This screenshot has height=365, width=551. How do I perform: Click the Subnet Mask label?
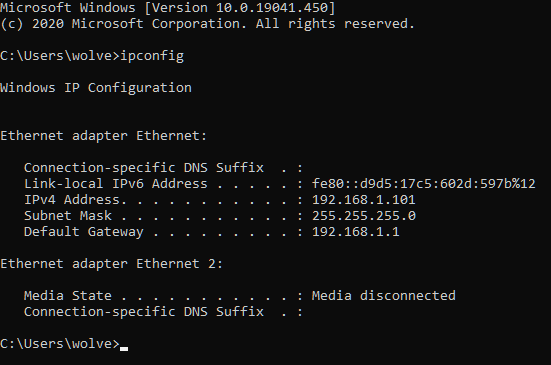point(68,216)
